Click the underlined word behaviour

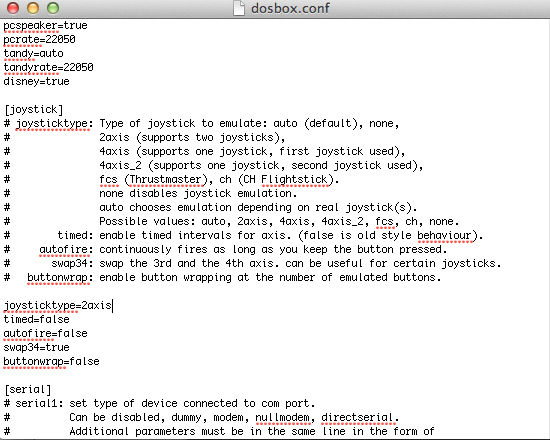[x=444, y=235]
